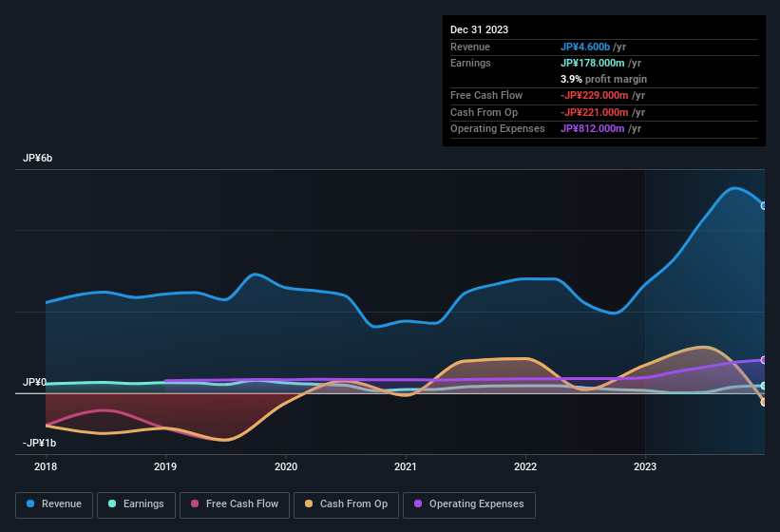Click the JP¥0 y-axis label

click(35, 382)
